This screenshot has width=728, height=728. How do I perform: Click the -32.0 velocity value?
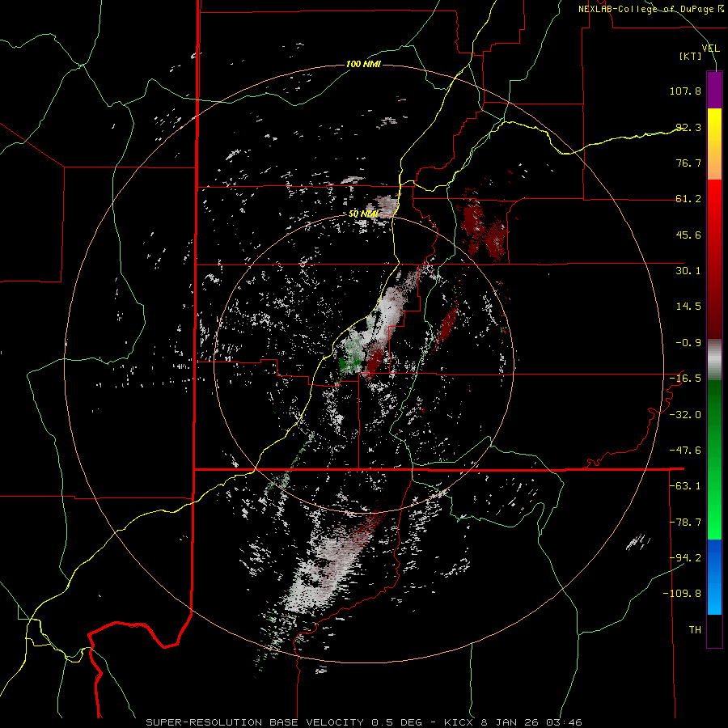[x=685, y=415]
